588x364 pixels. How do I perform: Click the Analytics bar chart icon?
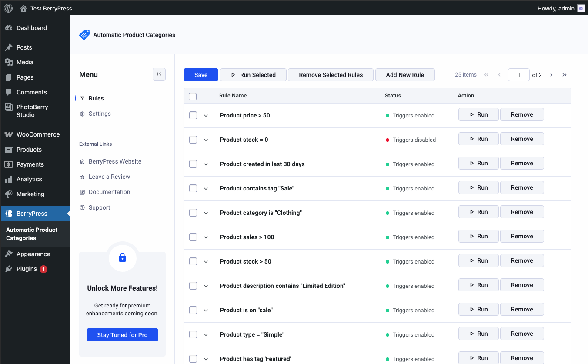pos(9,179)
